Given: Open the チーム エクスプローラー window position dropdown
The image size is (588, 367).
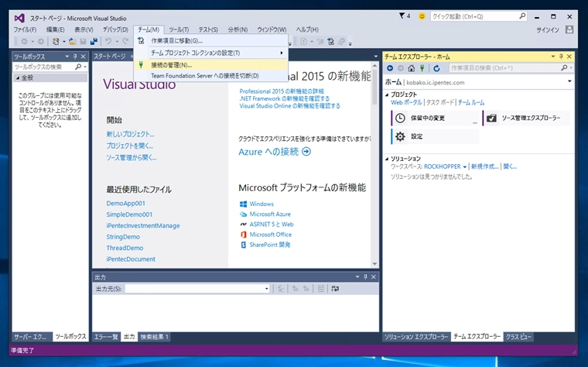Looking at the screenshot, I should pos(553,57).
